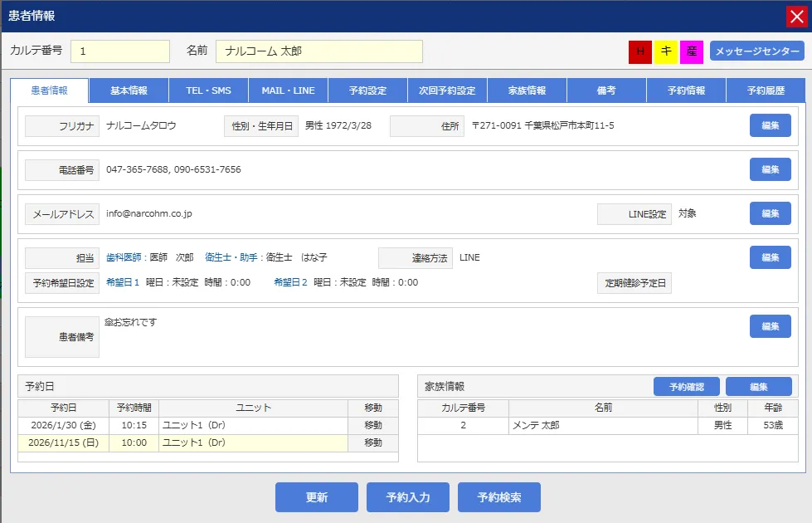
Task: Edit the patient remarks section
Action: 770,326
